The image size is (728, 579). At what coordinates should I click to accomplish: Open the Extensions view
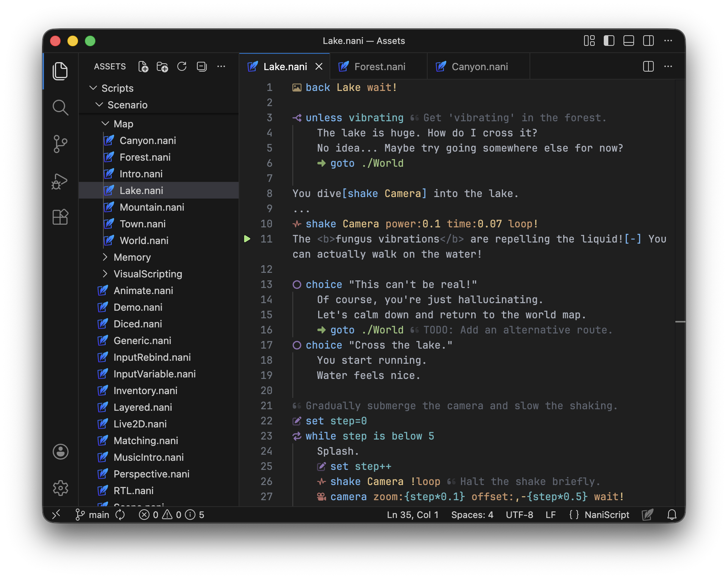tap(60, 217)
